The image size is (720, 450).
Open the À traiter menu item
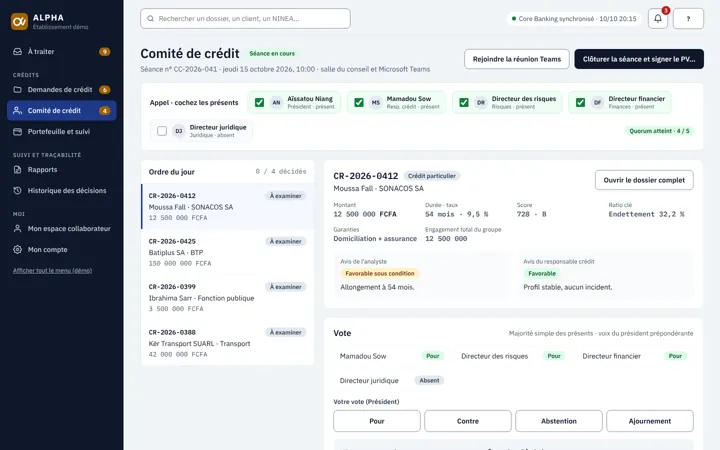click(62, 51)
